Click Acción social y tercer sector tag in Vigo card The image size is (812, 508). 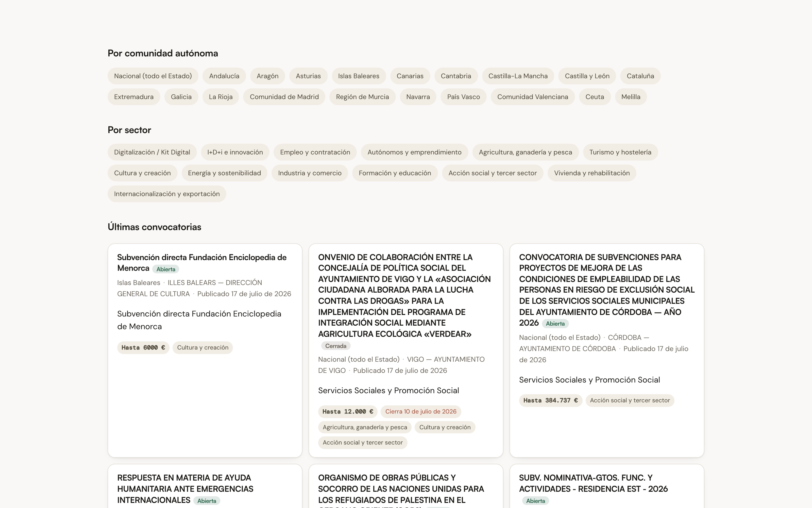[363, 443]
